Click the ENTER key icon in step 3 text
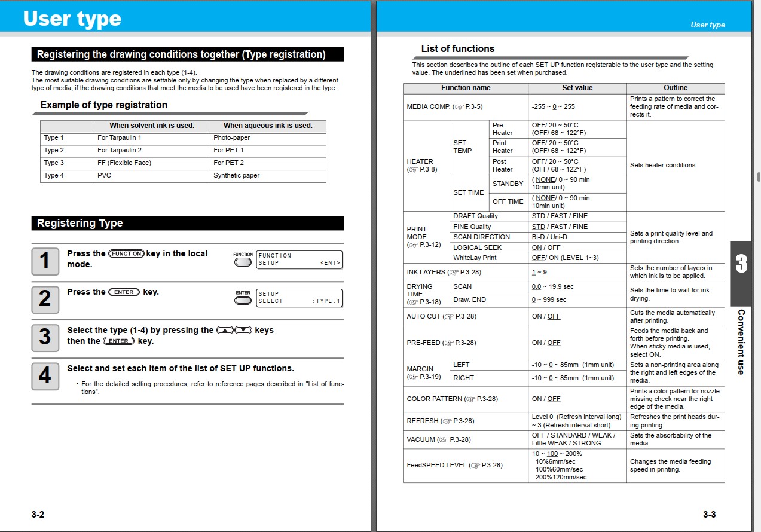 (119, 341)
